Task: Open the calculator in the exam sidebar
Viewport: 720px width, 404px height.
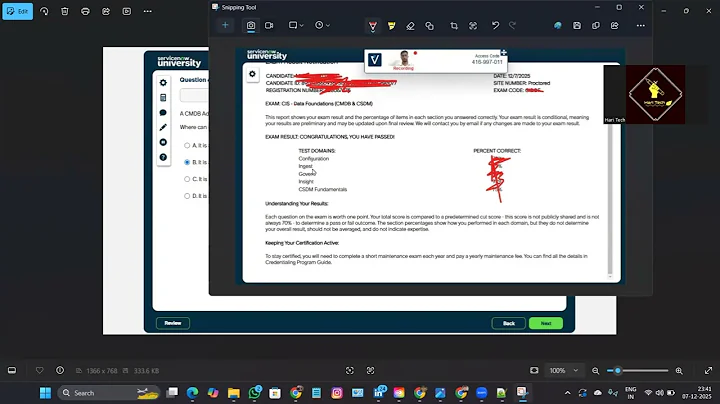Action: 163,98
